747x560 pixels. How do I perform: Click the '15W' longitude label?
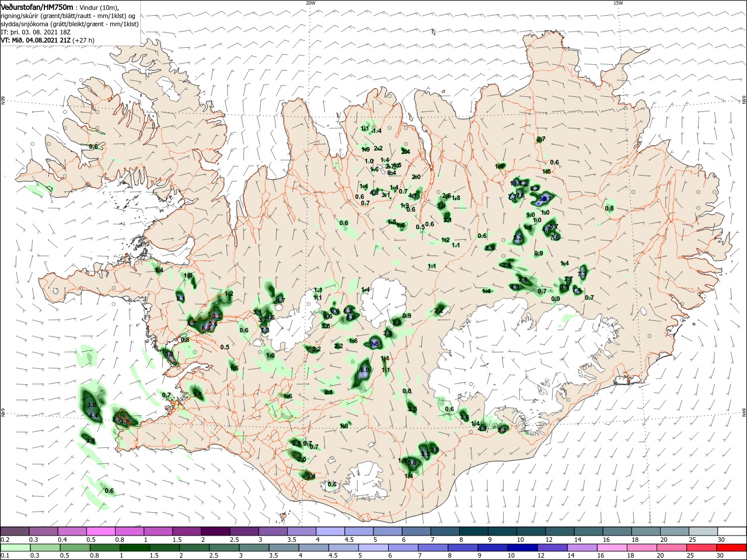(618, 3)
